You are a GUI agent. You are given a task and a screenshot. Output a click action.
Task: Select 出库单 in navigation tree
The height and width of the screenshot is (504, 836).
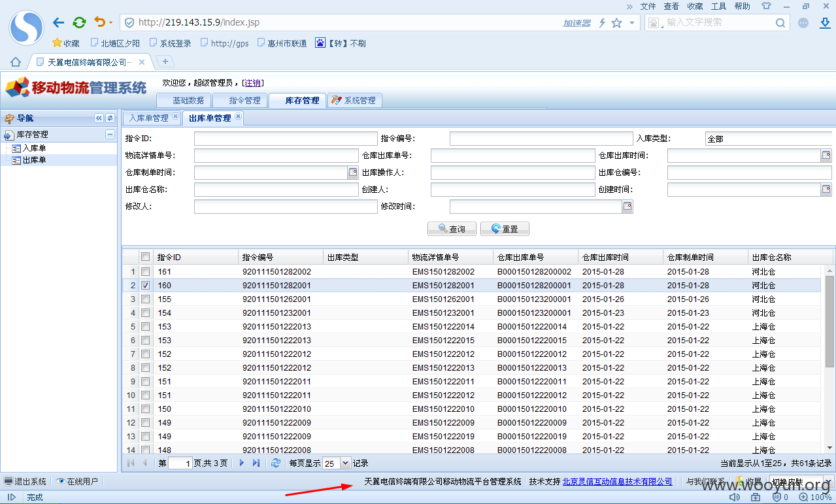coord(34,160)
